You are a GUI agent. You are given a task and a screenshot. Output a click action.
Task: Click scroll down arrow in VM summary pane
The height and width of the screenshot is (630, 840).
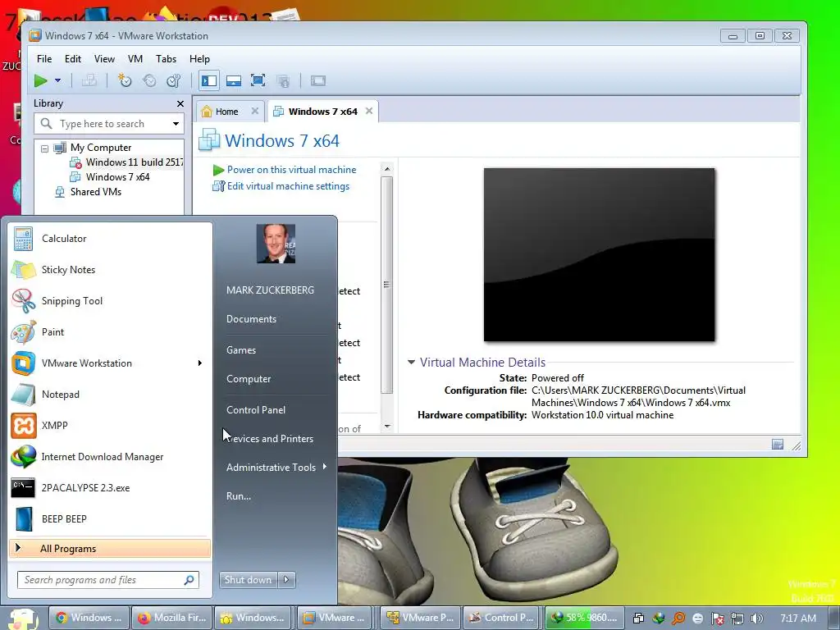point(387,427)
